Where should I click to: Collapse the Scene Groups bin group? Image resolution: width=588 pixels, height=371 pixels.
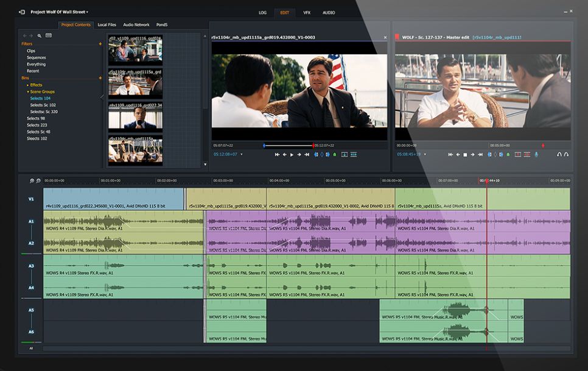(x=28, y=92)
